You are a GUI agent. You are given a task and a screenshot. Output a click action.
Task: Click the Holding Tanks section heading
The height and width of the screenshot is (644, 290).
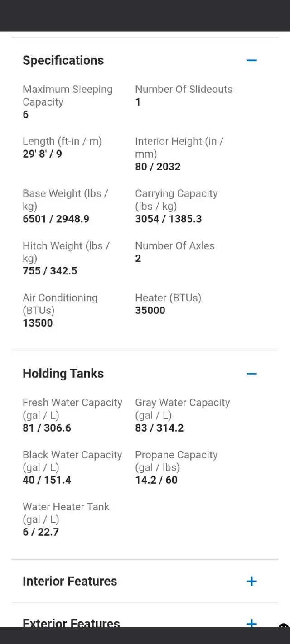[63, 374]
